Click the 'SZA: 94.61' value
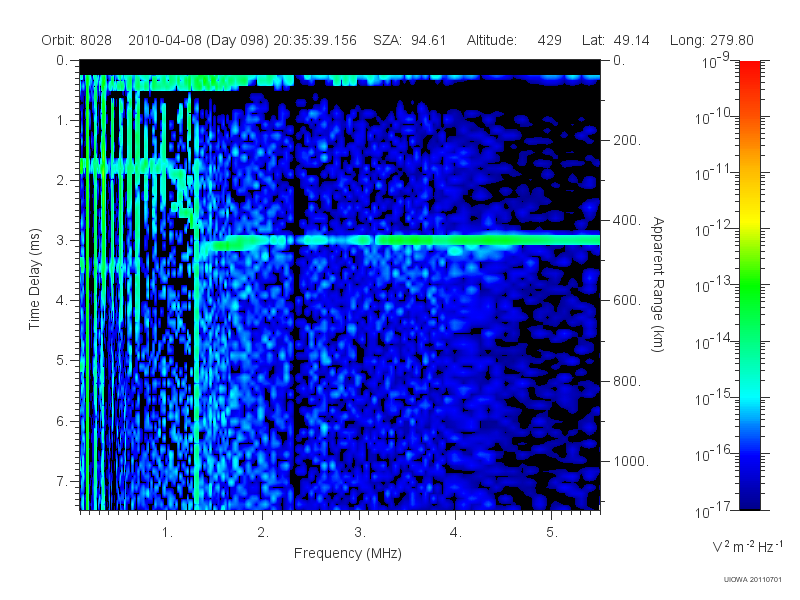 point(410,40)
